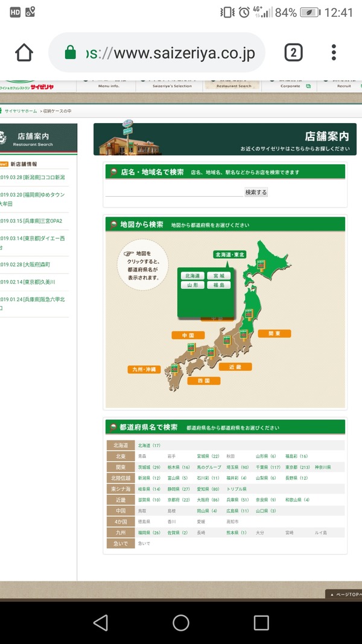Click the 北海道・東北 region label

230,255
